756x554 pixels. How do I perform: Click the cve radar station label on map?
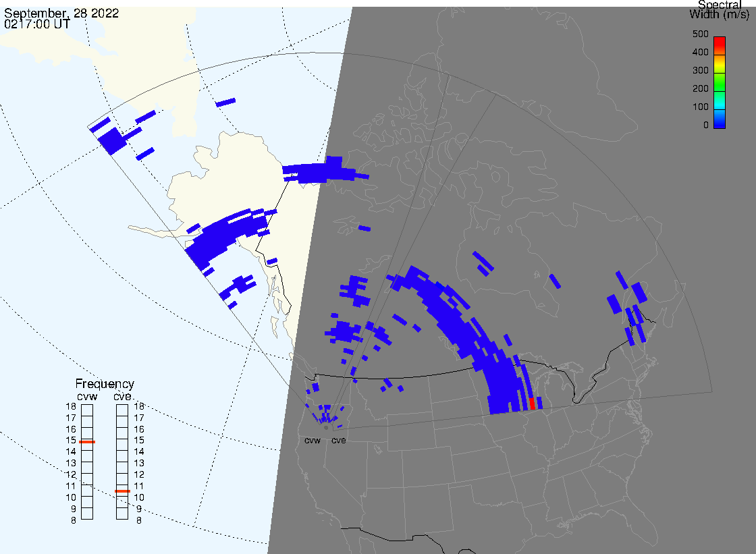click(338, 441)
